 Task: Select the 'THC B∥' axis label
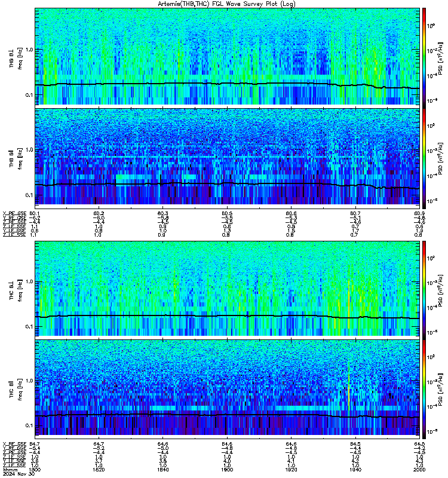(11, 389)
